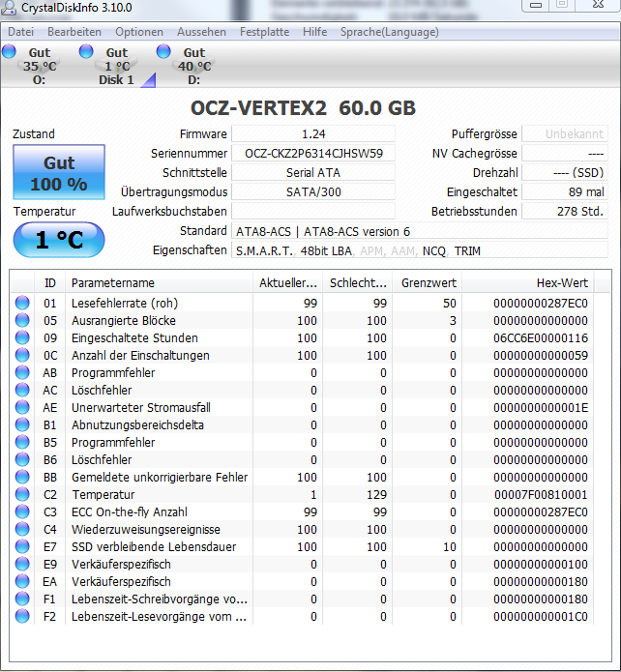This screenshot has height=672, width=621.
Task: Open the Optionen menu
Action: point(139,32)
